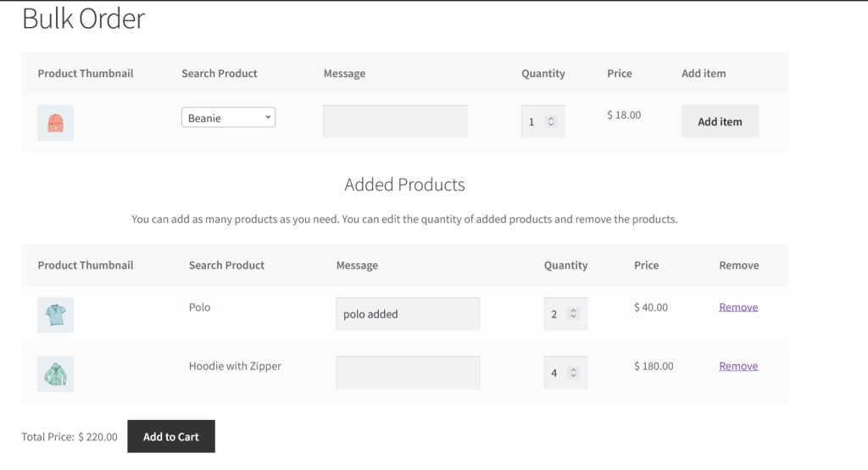This screenshot has height=470, width=868.
Task: Click the Beanie quantity stepper
Action: coord(542,122)
